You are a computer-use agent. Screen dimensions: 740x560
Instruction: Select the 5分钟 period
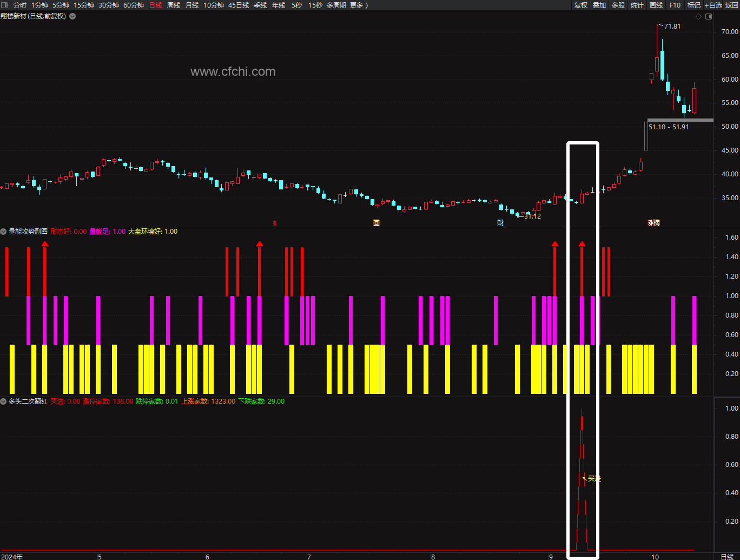click(61, 5)
